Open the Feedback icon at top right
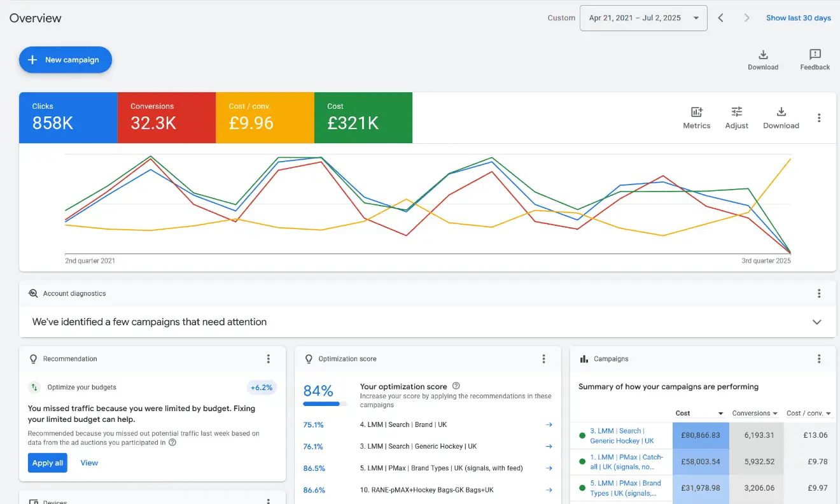The width and height of the screenshot is (840, 504). [815, 55]
